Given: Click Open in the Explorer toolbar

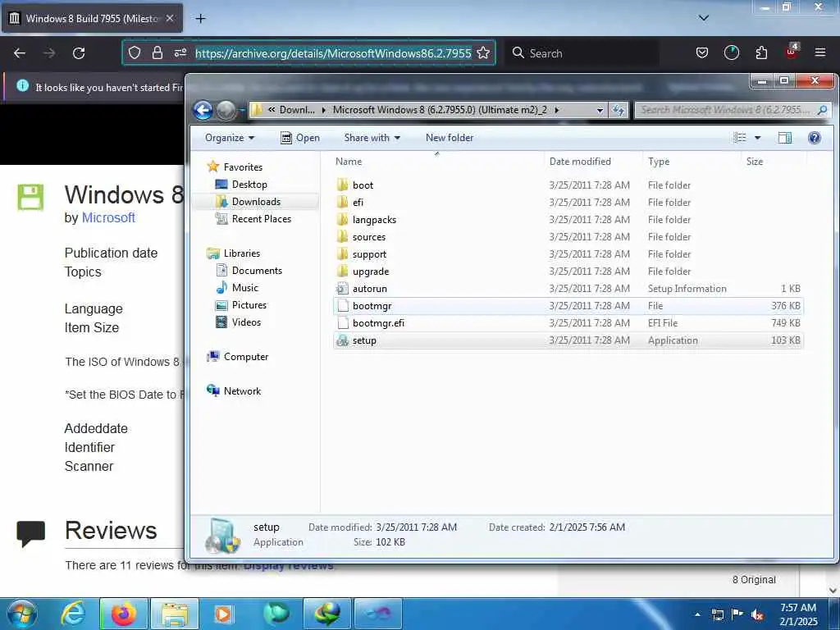Looking at the screenshot, I should click(300, 138).
